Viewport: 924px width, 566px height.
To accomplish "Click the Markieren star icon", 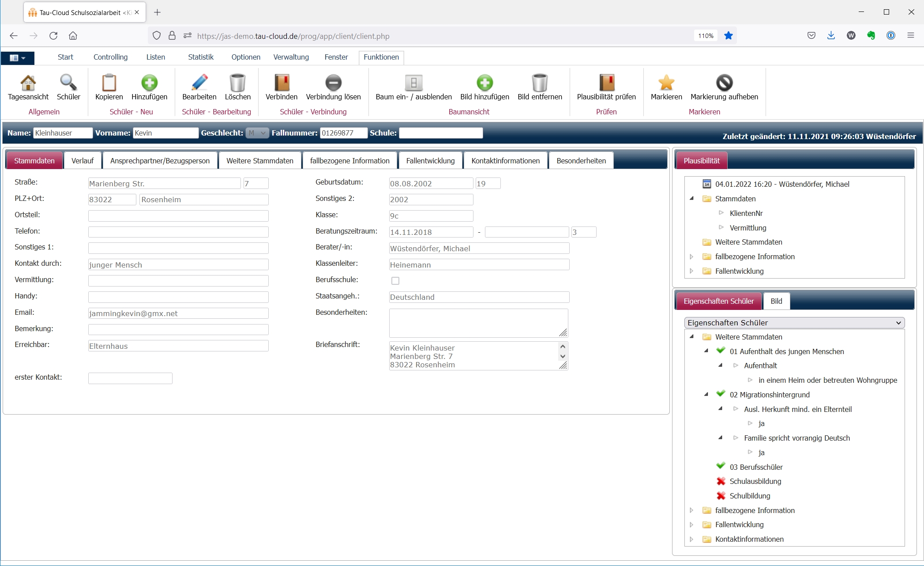I will (666, 83).
